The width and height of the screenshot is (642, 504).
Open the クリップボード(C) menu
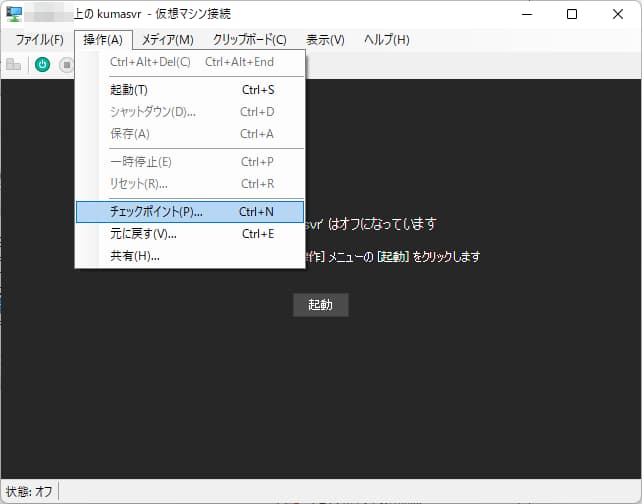(249, 40)
